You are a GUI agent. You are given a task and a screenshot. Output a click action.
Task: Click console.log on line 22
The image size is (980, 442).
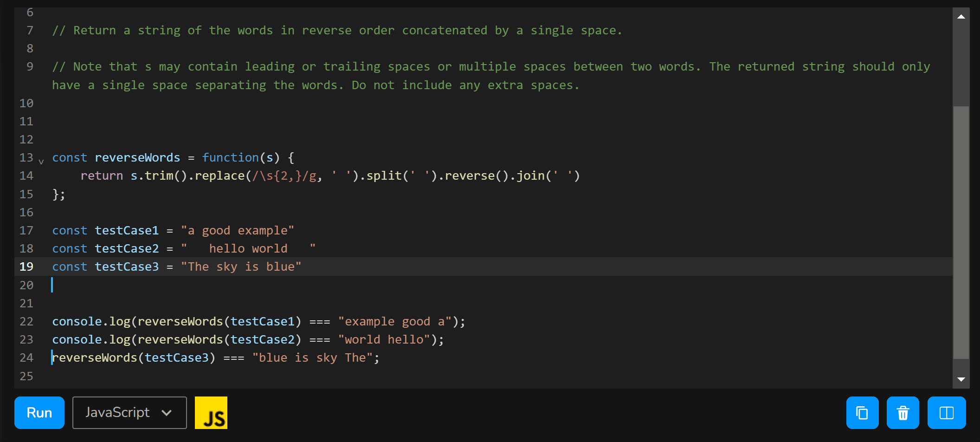pos(91,321)
